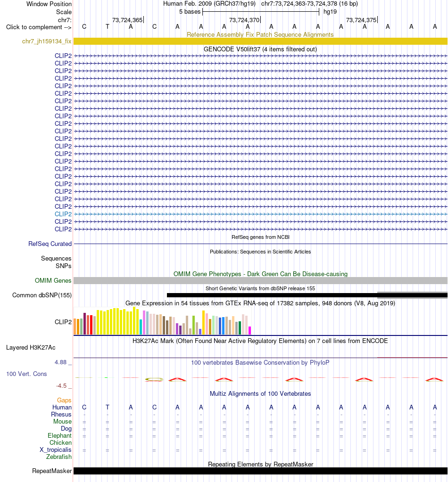Click the '5 bases' scale bar label
Viewport: 448px width, 482px height.
(190, 12)
